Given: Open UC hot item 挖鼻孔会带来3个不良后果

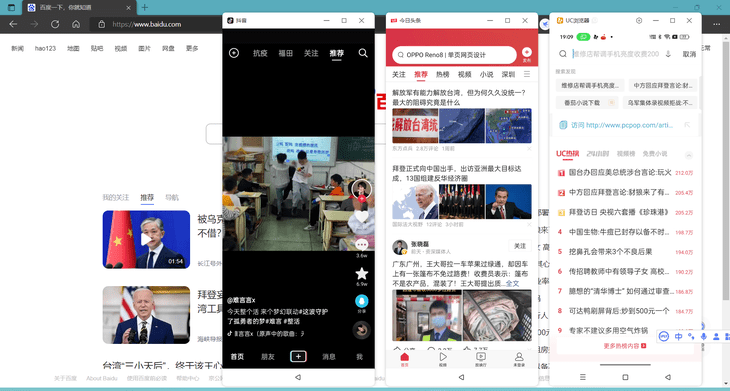Looking at the screenshot, I should click(610, 252).
